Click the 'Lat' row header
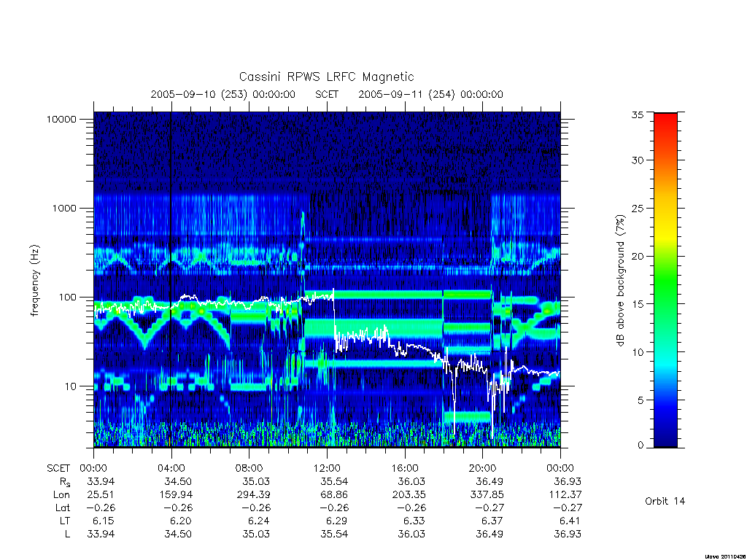The image size is (747, 560). coord(63,508)
